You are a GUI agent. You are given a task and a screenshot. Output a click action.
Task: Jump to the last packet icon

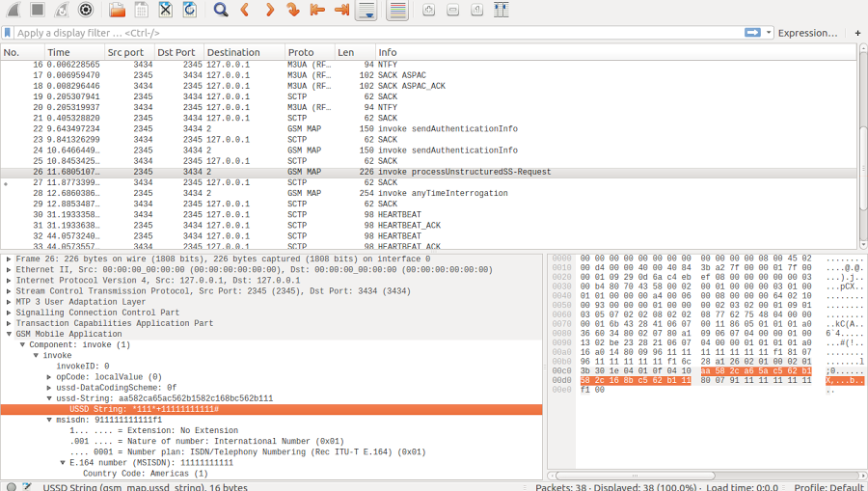tap(341, 10)
